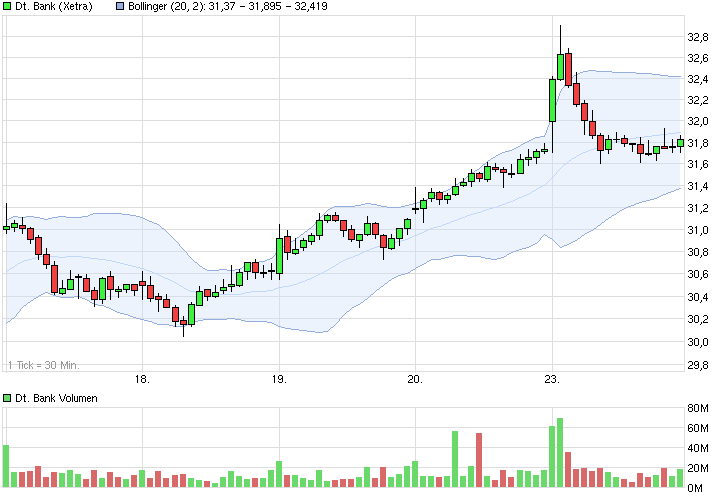Click the blue Bollinger legend swatch
726x496 pixels.
(x=120, y=6)
